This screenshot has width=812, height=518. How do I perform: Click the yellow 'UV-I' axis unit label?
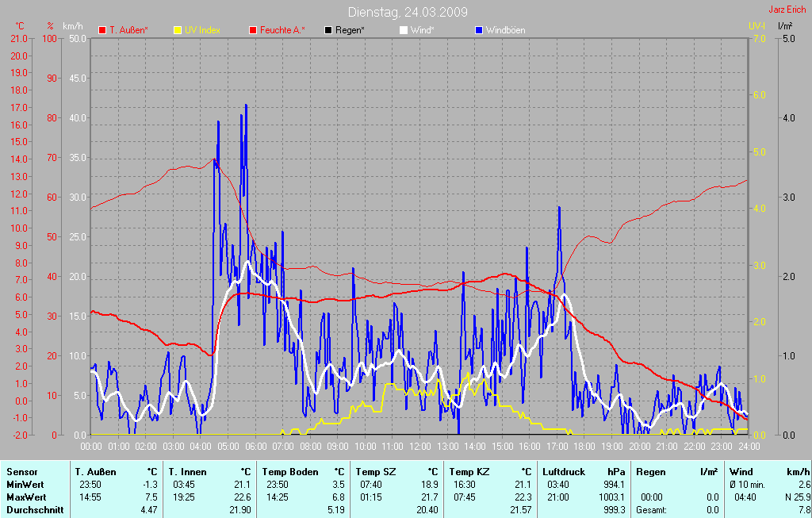tap(757, 26)
